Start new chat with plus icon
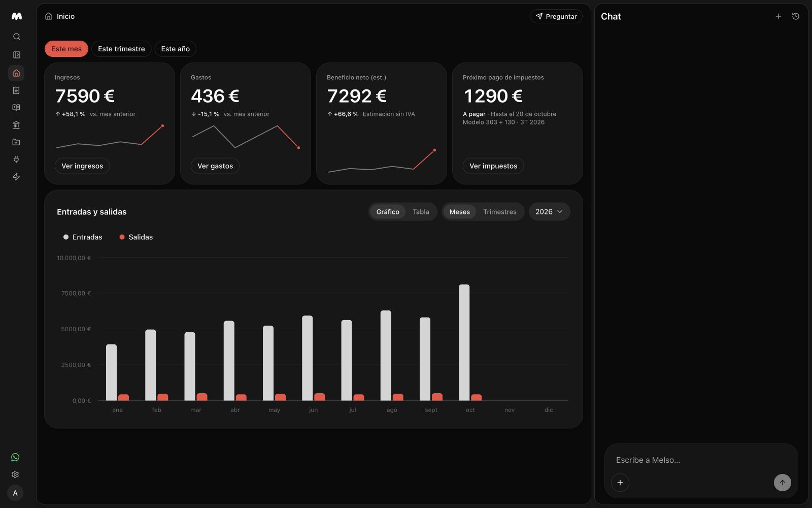 [779, 16]
